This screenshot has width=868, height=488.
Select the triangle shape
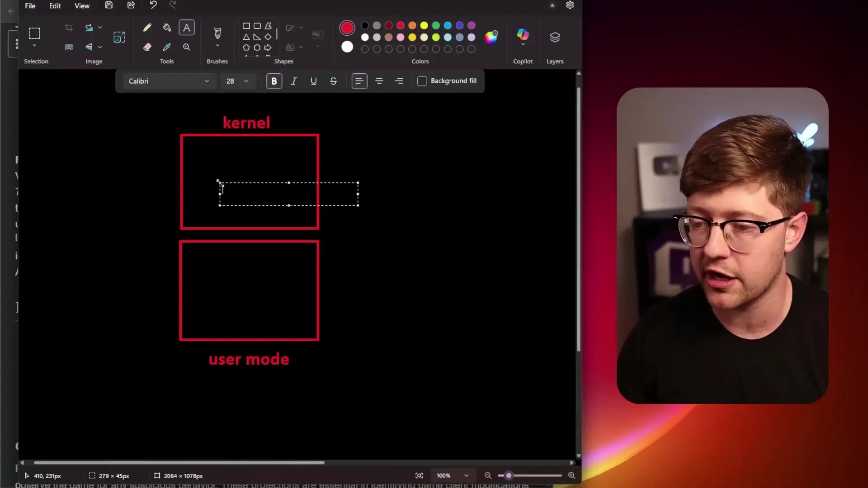click(246, 37)
